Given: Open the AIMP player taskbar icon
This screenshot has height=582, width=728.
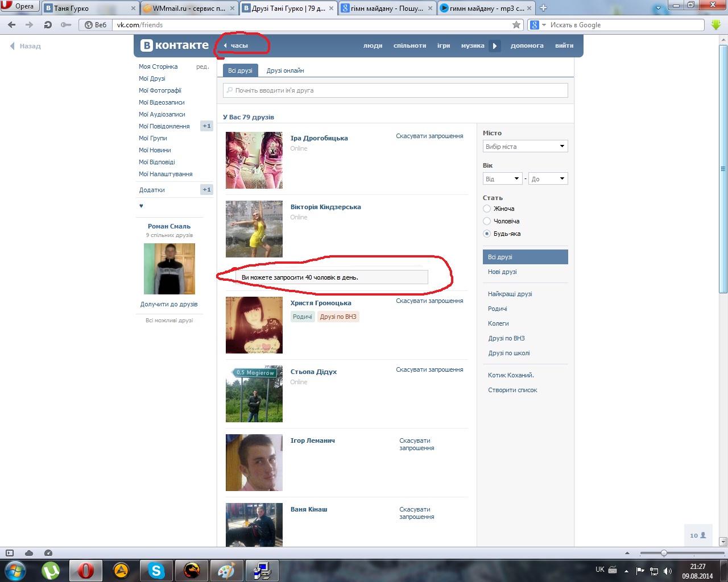Looking at the screenshot, I should point(121,571).
